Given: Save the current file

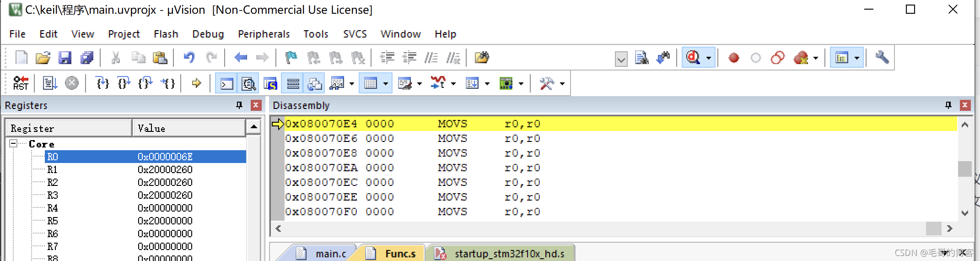Looking at the screenshot, I should [x=65, y=58].
